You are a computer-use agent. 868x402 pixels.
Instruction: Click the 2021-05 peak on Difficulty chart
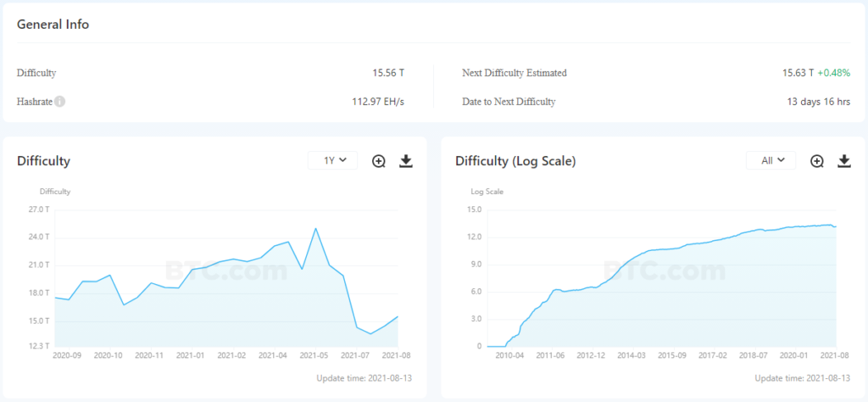(x=315, y=228)
